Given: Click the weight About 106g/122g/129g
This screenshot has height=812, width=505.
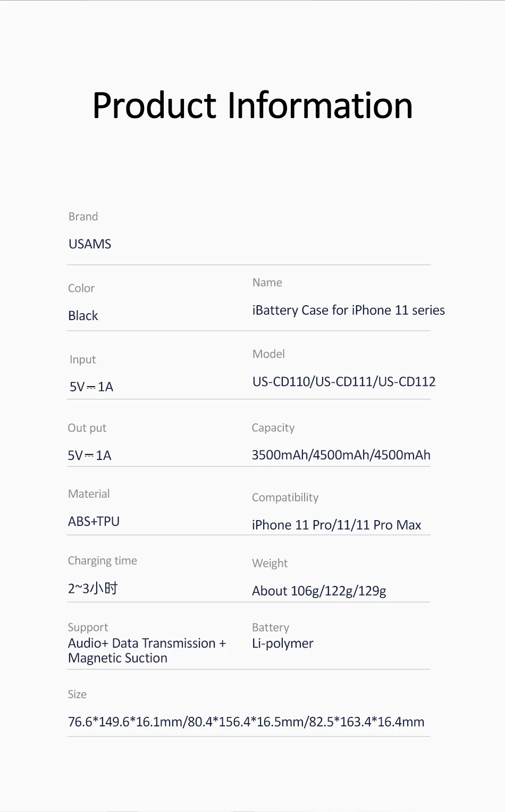Looking at the screenshot, I should tap(319, 591).
